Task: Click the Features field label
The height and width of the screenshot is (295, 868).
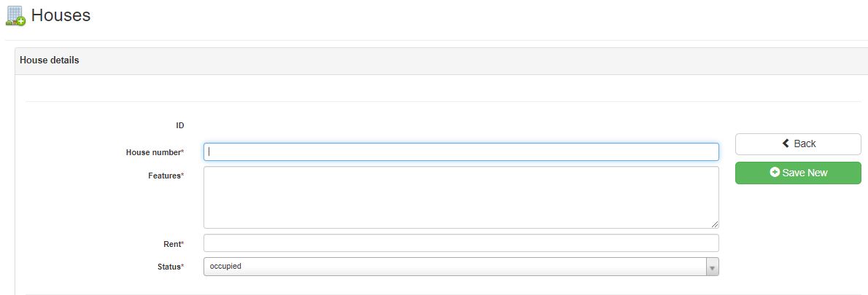Action: pyautogui.click(x=163, y=176)
